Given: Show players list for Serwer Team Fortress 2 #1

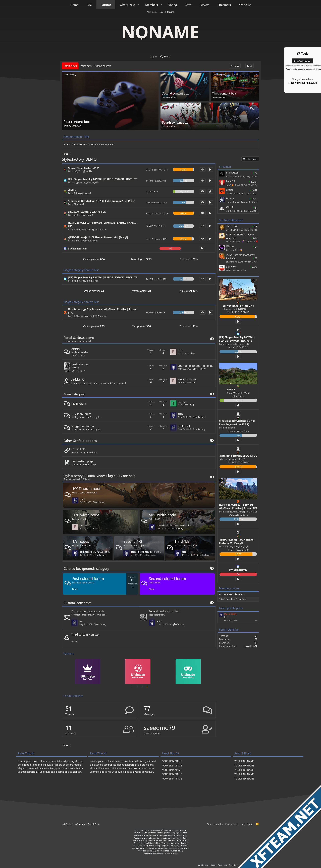Looking at the screenshot, I should pos(202,169).
